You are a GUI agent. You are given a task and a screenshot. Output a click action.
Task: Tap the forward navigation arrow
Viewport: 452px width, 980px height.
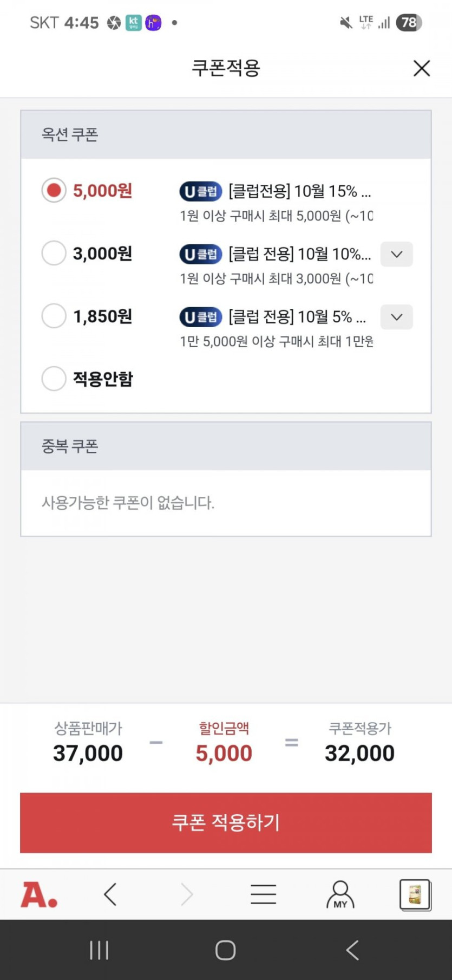point(187,894)
